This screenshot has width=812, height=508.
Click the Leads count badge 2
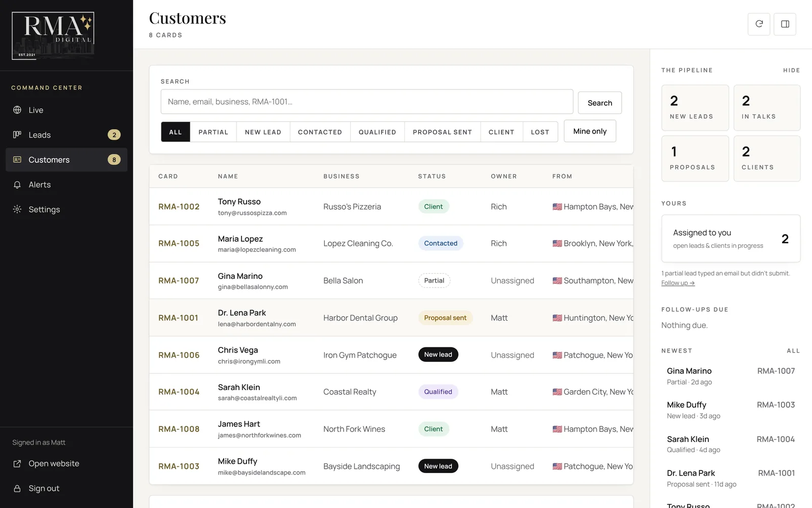[114, 135]
